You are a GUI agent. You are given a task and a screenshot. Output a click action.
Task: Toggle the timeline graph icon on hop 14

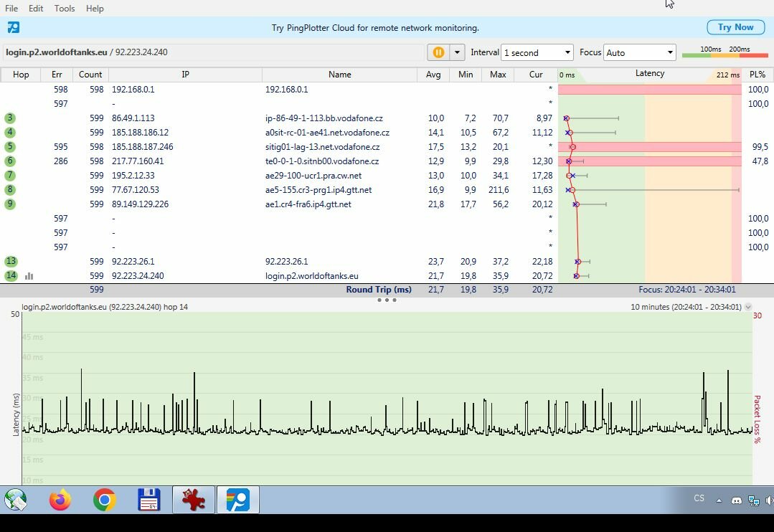click(29, 276)
